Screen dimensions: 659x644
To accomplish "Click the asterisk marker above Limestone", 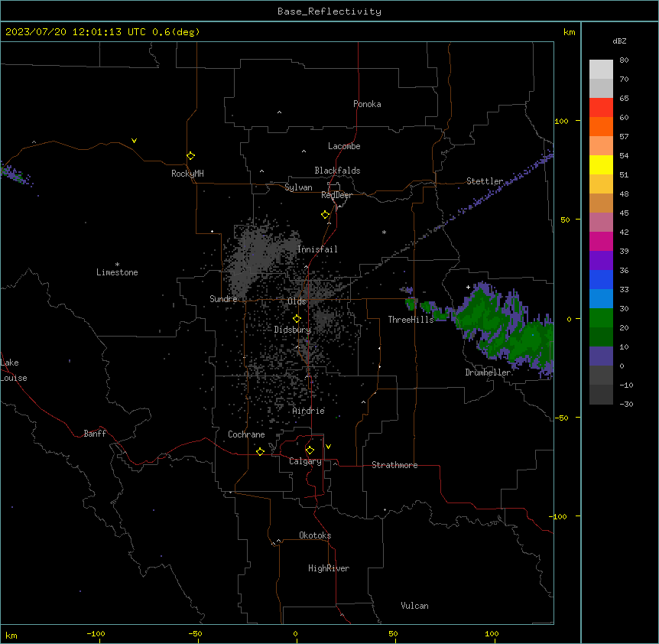I will click(x=117, y=265).
